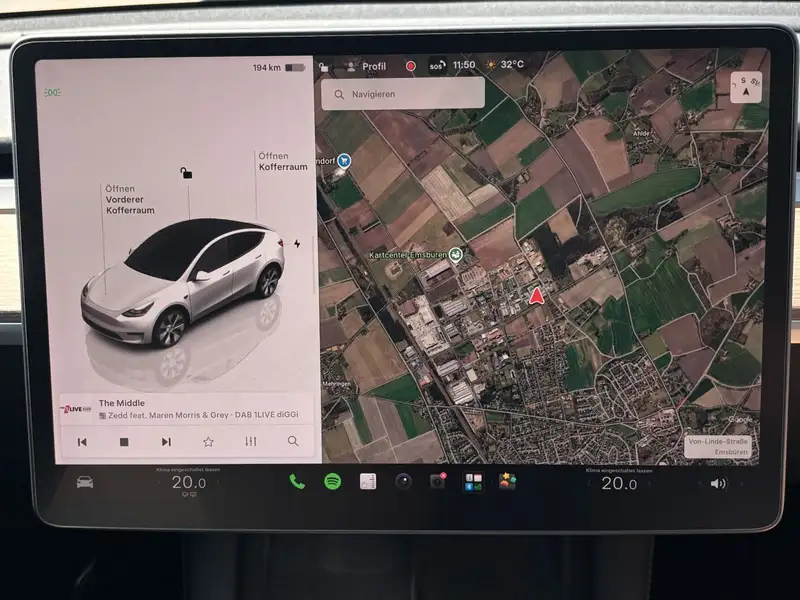Tap the red vehicle position arrow
The height and width of the screenshot is (600, 800).
point(536,296)
